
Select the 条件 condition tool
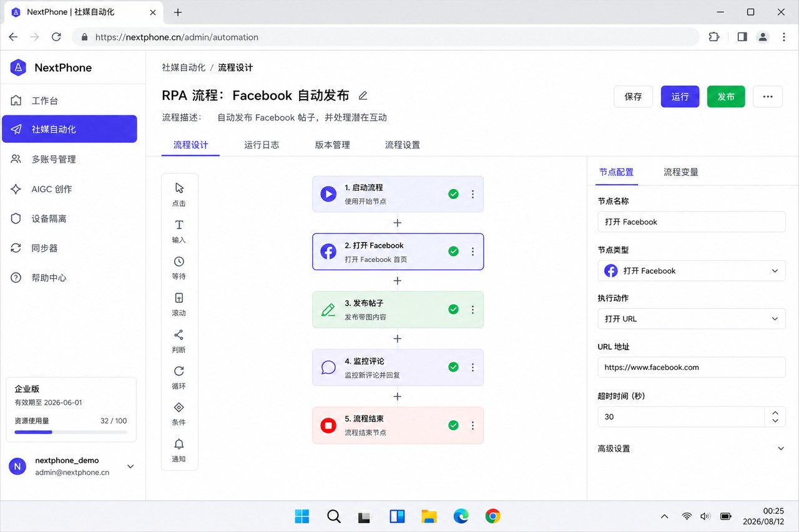179,414
